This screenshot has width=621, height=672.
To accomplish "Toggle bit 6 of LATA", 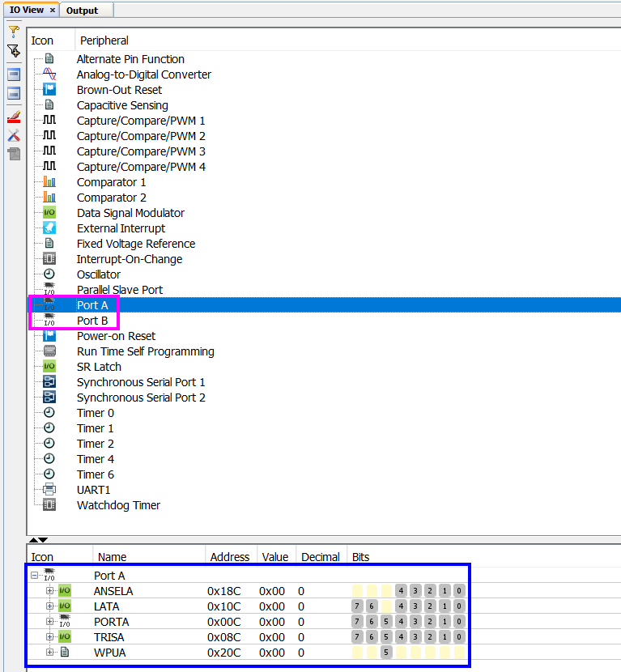I will pos(372,606).
